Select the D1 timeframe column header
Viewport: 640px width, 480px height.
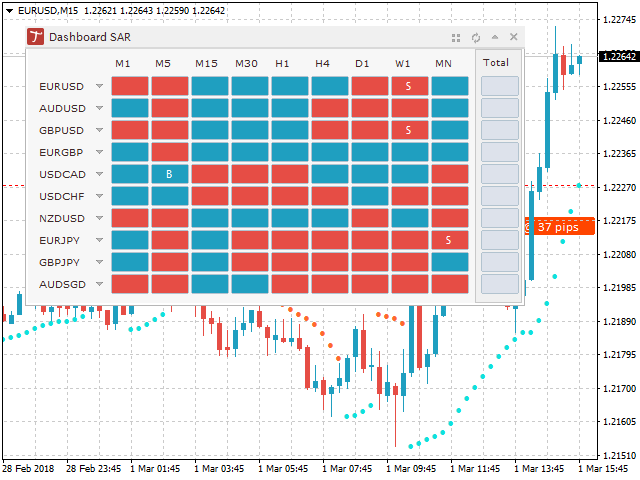pyautogui.click(x=362, y=64)
